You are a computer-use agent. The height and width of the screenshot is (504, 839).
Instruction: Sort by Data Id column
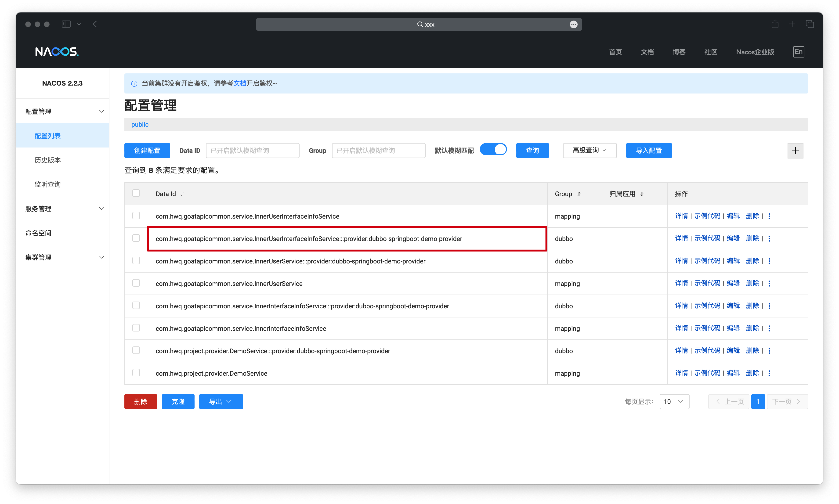(182, 194)
